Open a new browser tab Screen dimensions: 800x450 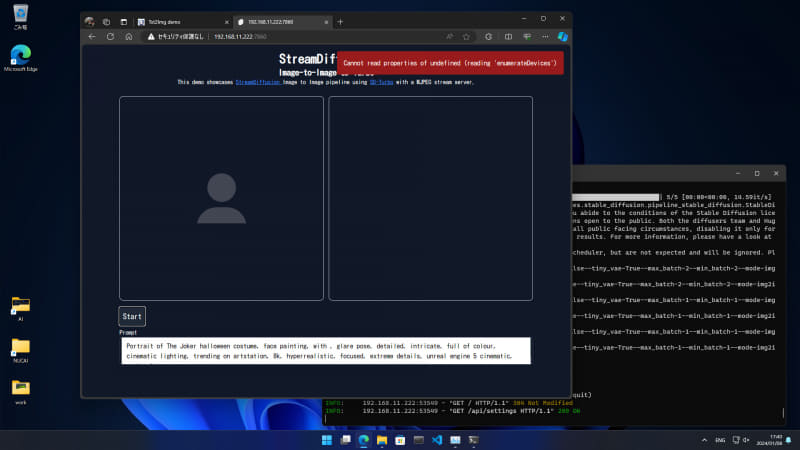point(340,22)
